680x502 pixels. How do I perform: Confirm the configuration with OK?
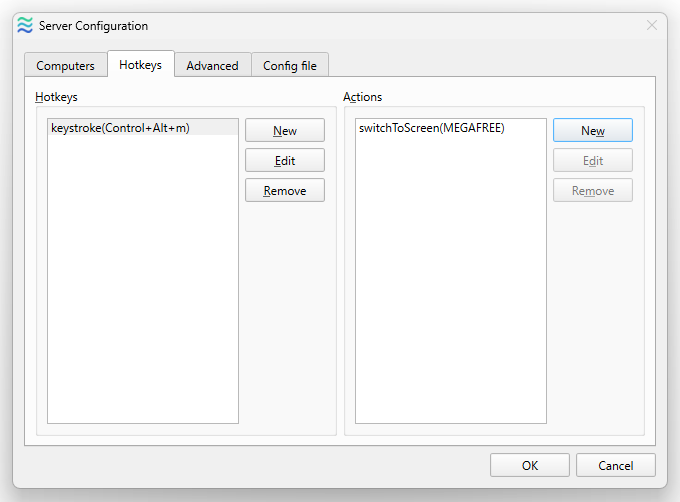530,466
